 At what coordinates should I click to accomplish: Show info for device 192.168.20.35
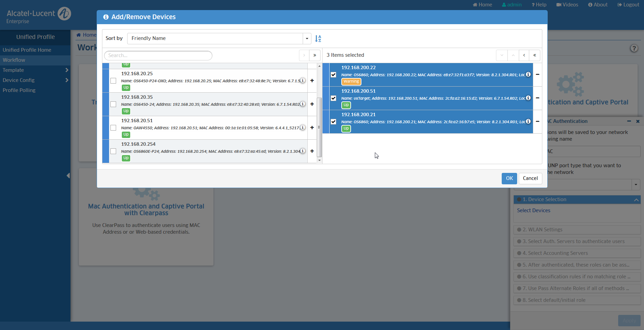tap(302, 104)
